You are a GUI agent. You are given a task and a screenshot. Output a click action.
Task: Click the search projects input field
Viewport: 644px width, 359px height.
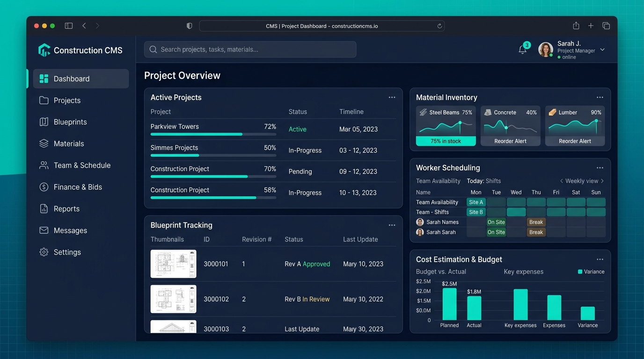coord(250,50)
